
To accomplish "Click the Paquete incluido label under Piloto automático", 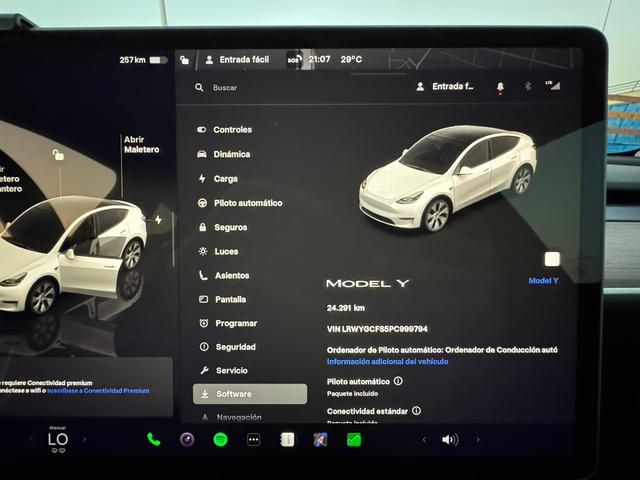I will coord(352,394).
